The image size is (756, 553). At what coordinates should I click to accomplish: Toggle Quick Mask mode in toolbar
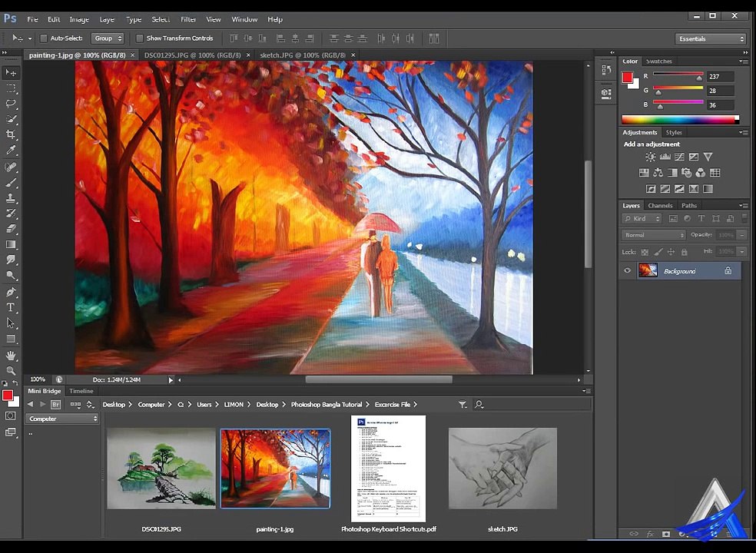click(11, 416)
